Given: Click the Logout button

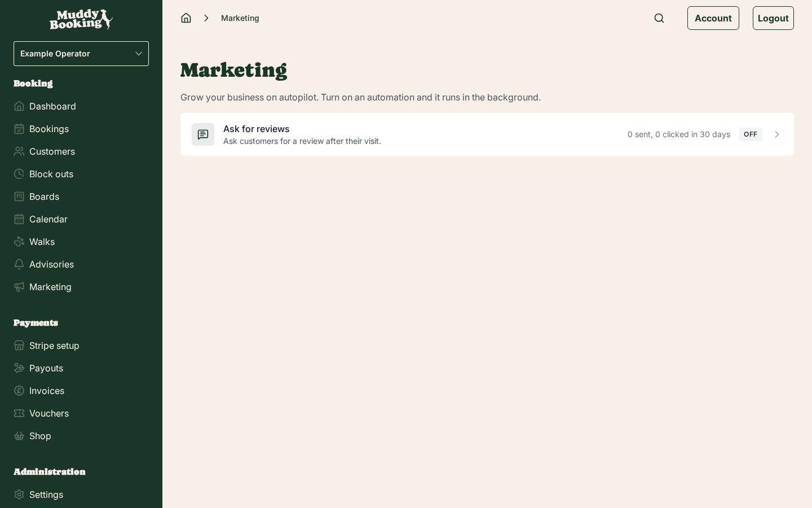Looking at the screenshot, I should [773, 18].
